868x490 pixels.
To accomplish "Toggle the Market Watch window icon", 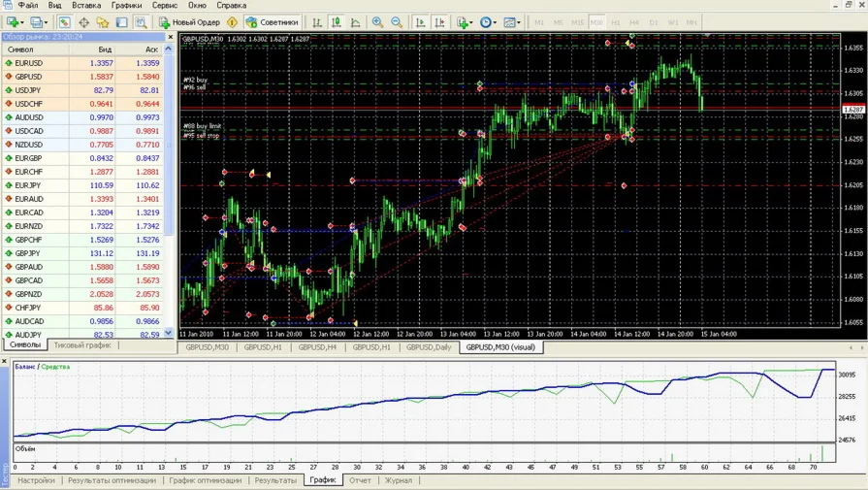I will [x=64, y=22].
